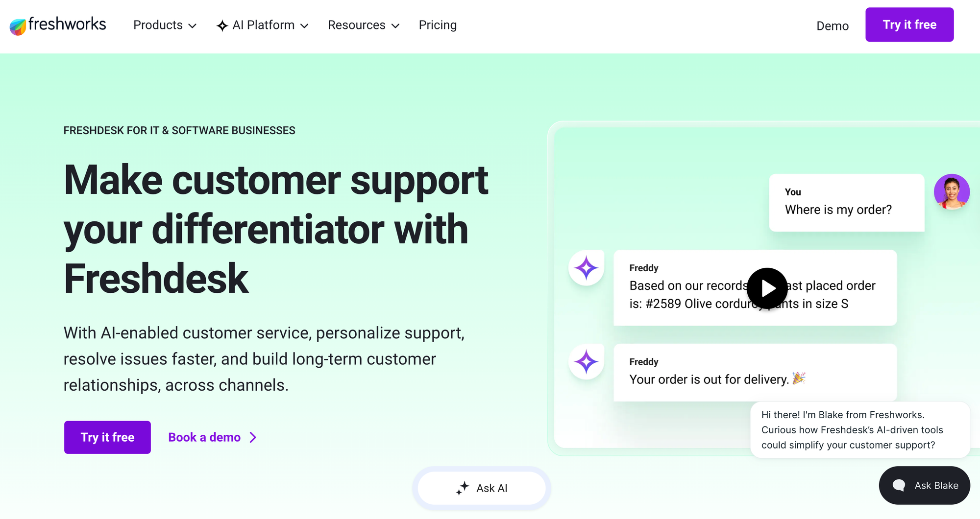Open the Demo link in header
This screenshot has height=519, width=980.
click(x=832, y=26)
